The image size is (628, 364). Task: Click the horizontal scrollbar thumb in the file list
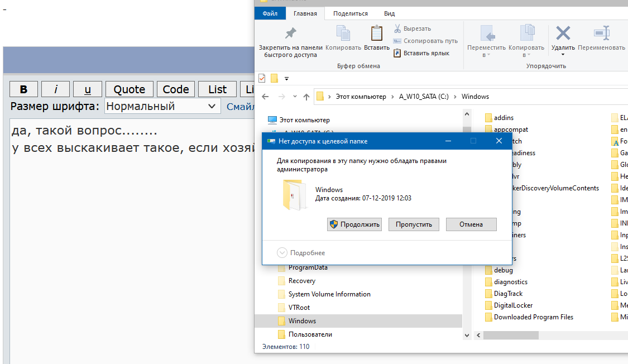click(511, 335)
